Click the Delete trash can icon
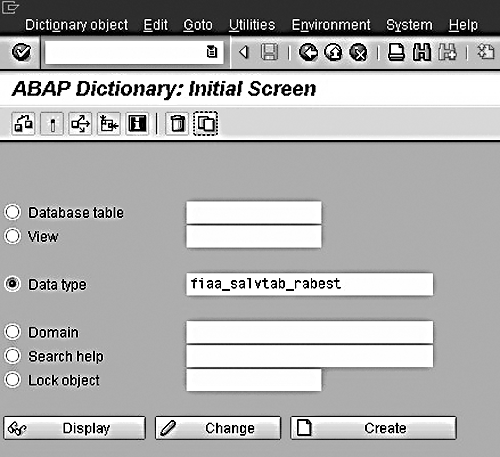Image resolution: width=500 pixels, height=457 pixels. pyautogui.click(x=177, y=124)
